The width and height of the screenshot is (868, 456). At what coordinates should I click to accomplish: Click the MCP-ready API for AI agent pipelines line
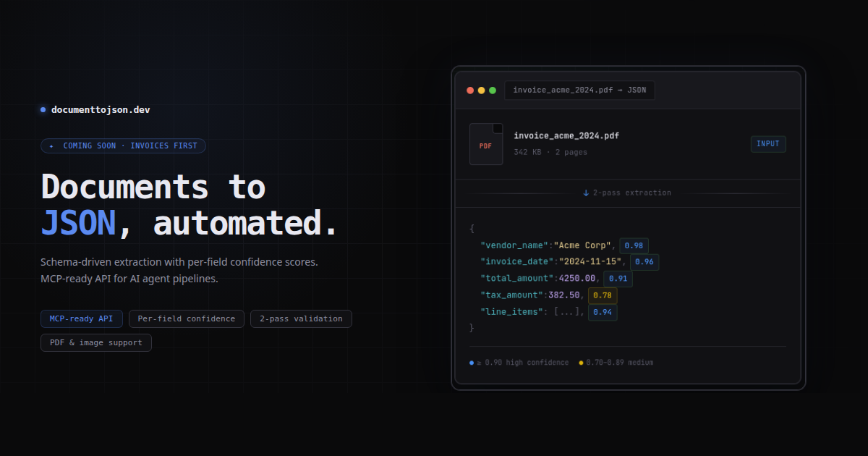(x=129, y=279)
